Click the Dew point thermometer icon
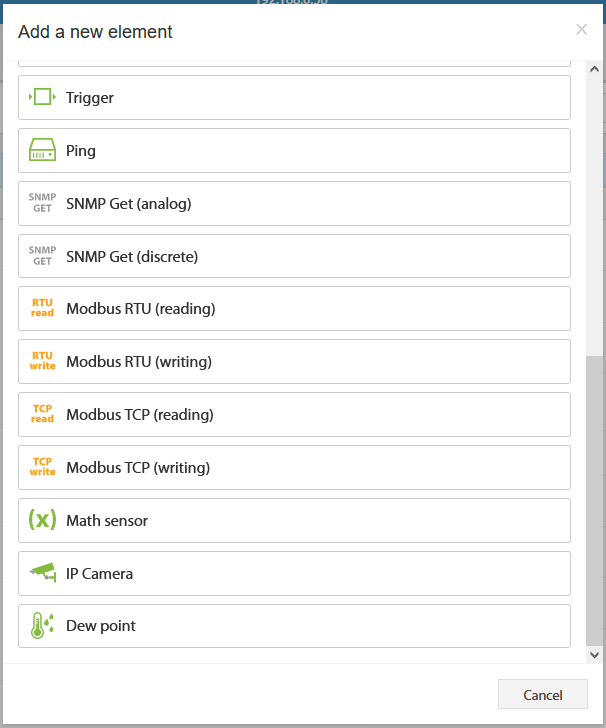The height and width of the screenshot is (728, 606). click(x=42, y=625)
